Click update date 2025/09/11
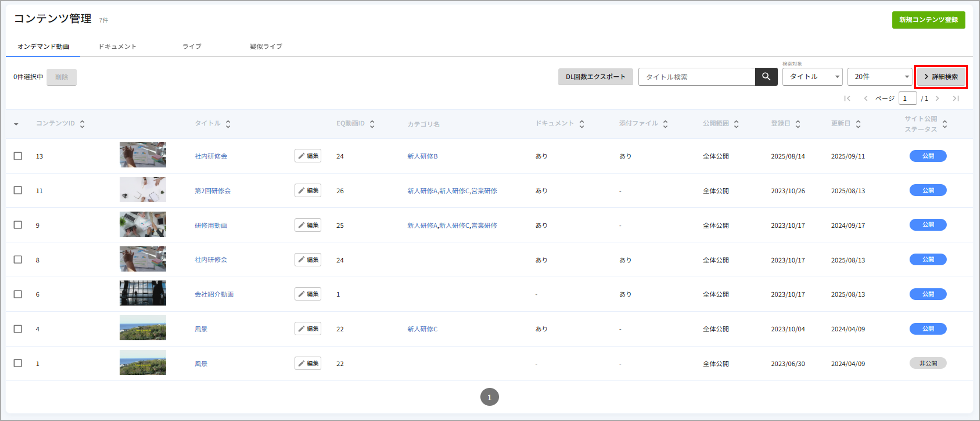Image resolution: width=980 pixels, height=421 pixels. tap(848, 156)
